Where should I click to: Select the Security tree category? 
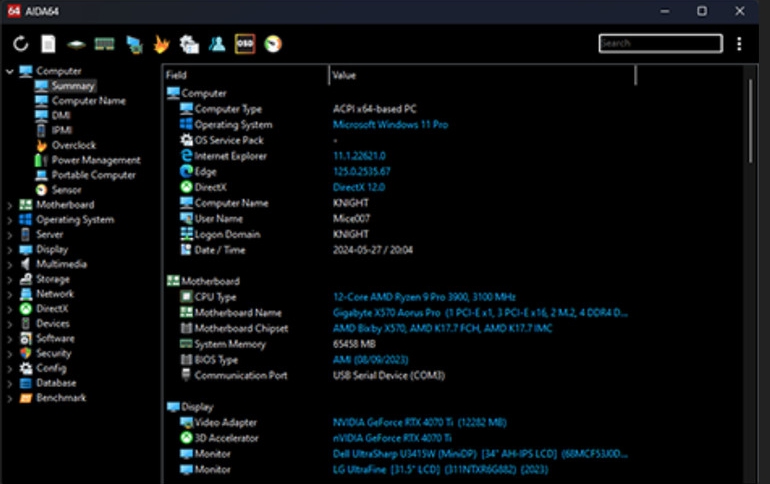(54, 353)
